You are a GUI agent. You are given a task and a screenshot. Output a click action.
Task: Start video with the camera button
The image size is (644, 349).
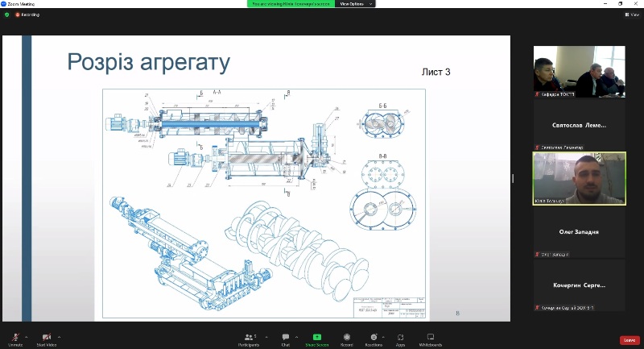click(x=47, y=339)
